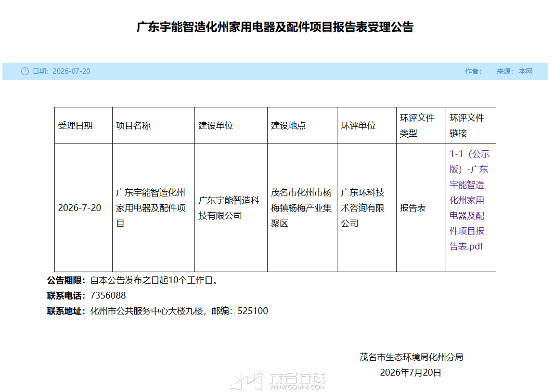Click the phone number 7356088
Screen dimensions: 554x392
tap(108, 296)
